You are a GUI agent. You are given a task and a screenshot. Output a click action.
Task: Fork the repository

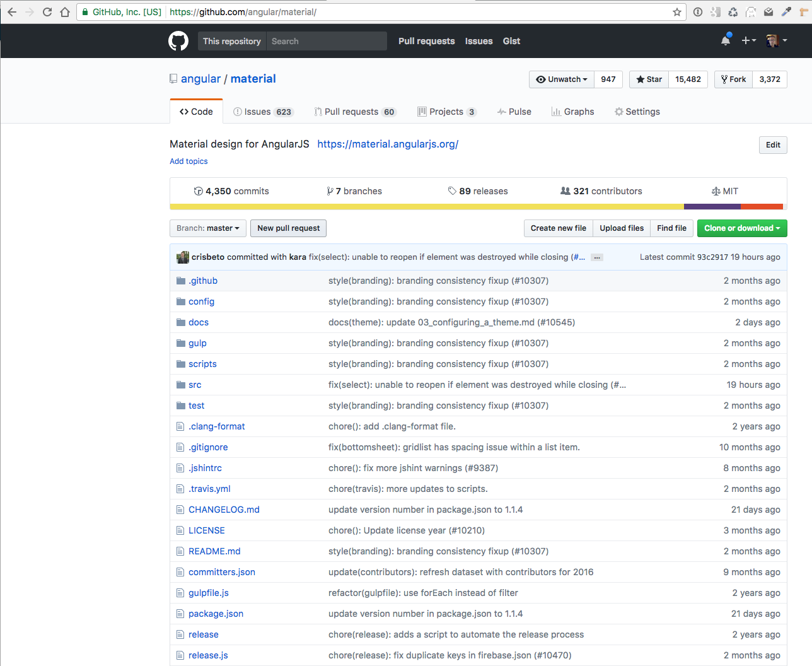pyautogui.click(x=733, y=79)
